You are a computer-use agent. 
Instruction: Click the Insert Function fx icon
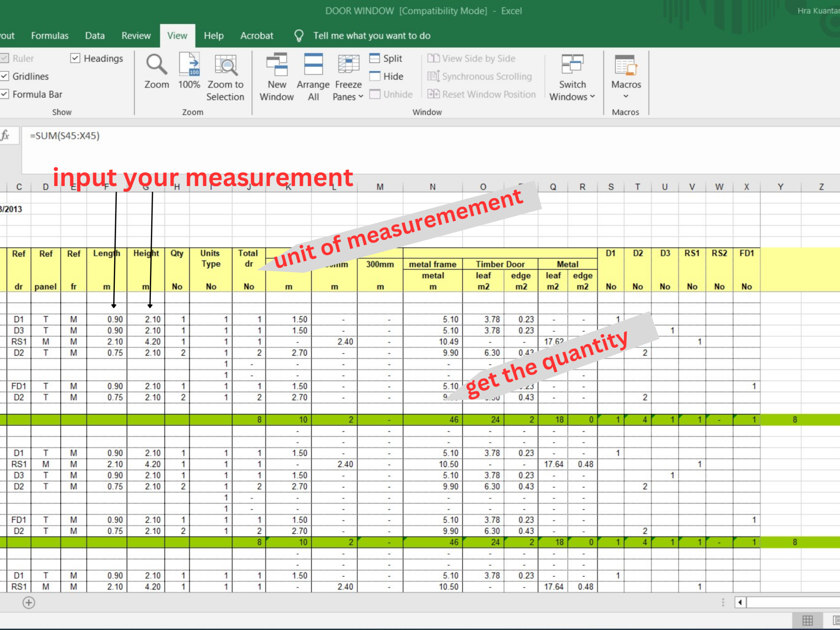pyautogui.click(x=5, y=135)
